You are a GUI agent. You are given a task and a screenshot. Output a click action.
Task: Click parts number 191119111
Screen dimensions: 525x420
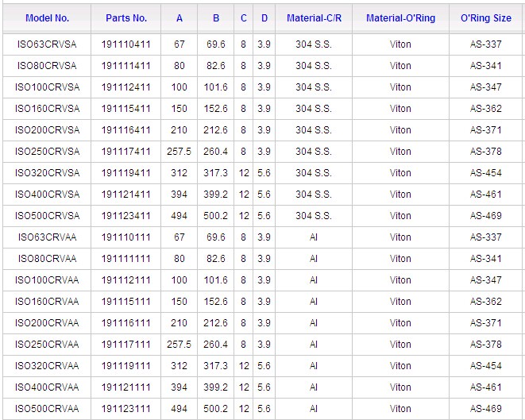coord(126,366)
